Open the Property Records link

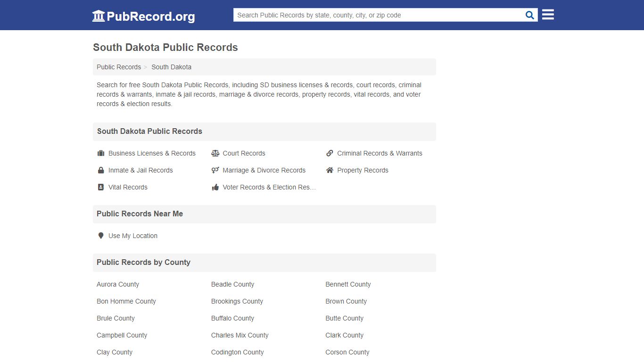coord(363,170)
